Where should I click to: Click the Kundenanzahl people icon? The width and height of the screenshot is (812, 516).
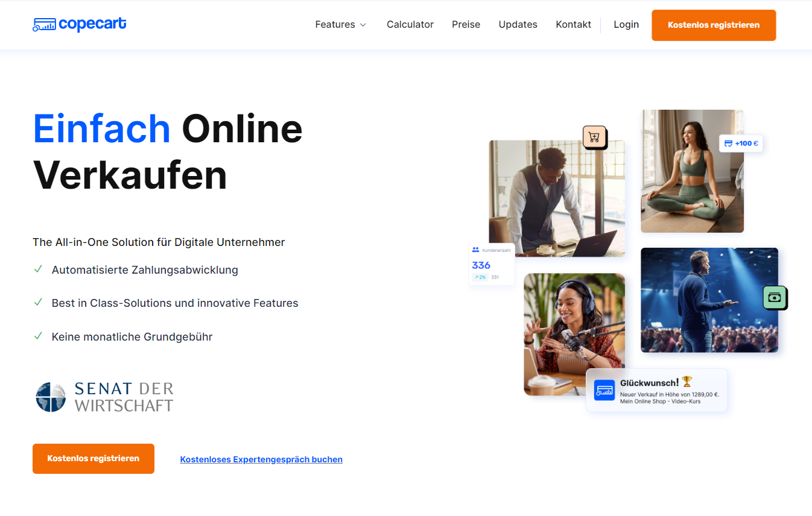(x=475, y=250)
